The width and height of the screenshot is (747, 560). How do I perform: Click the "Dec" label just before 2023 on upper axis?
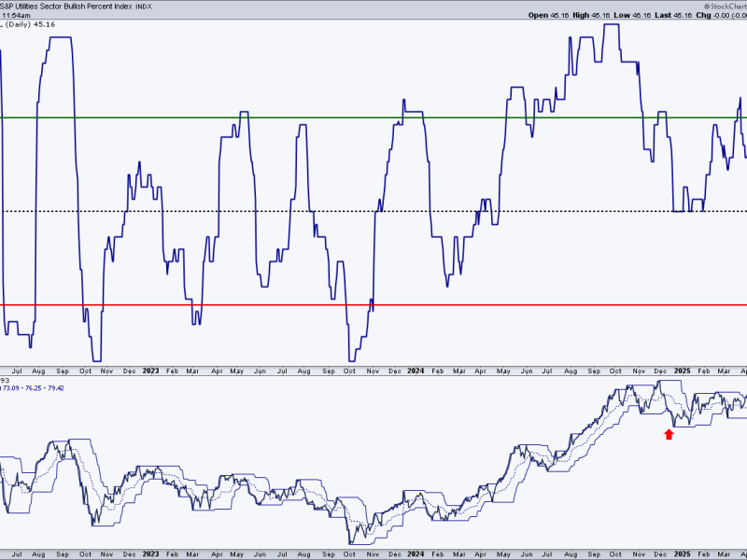click(x=129, y=371)
